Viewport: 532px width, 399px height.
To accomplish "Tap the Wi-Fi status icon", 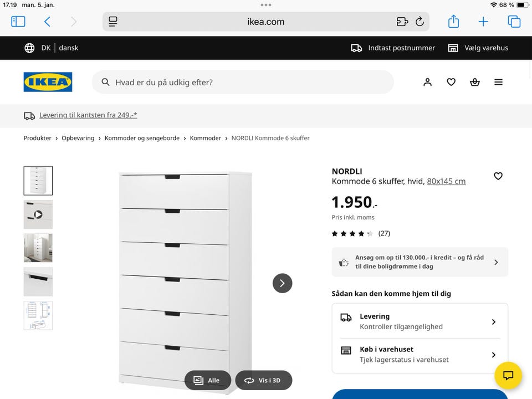I will click(x=494, y=5).
